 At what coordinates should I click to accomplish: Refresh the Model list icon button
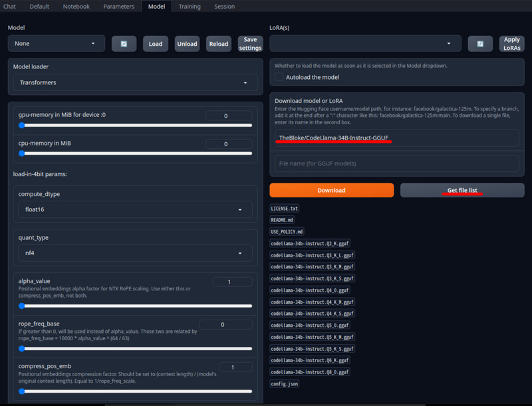coord(124,44)
